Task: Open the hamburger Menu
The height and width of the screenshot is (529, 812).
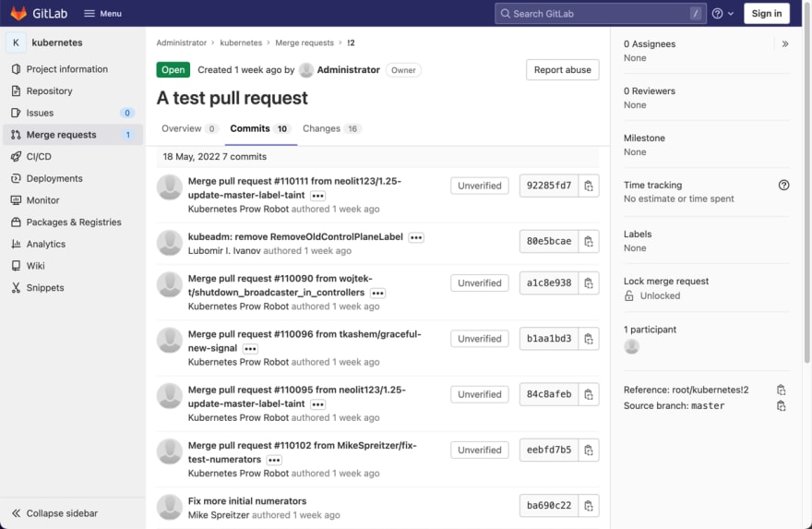Action: click(102, 14)
